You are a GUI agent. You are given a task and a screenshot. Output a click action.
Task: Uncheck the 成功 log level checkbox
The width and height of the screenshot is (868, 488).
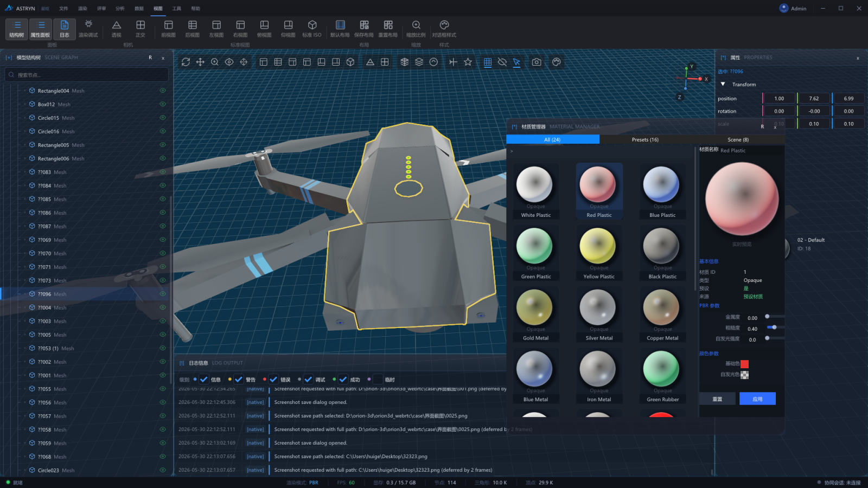[x=343, y=380]
